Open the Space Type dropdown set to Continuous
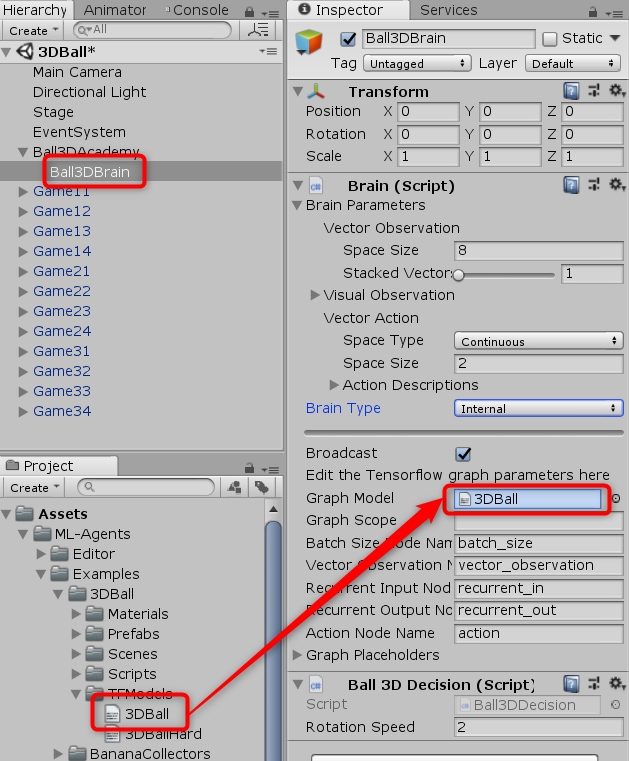The width and height of the screenshot is (629, 761). (x=539, y=341)
